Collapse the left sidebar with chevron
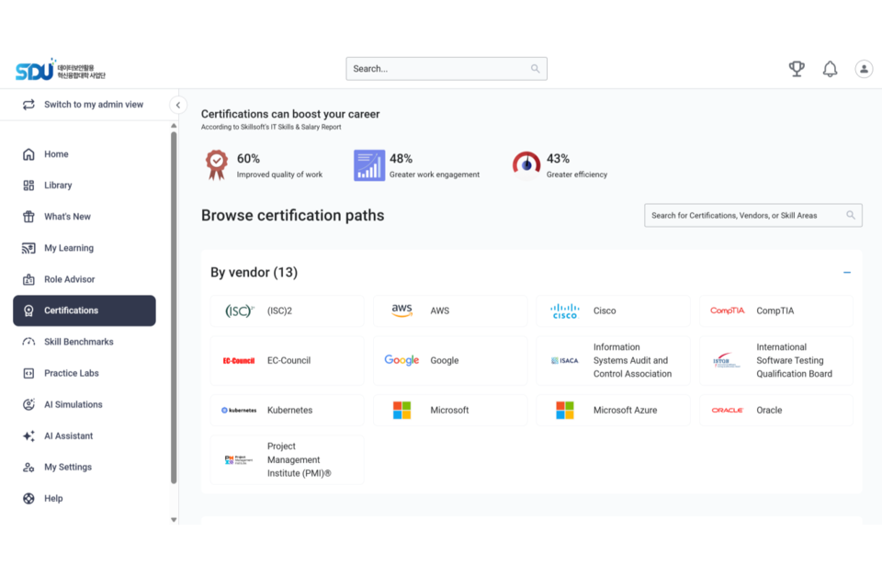 tap(178, 105)
